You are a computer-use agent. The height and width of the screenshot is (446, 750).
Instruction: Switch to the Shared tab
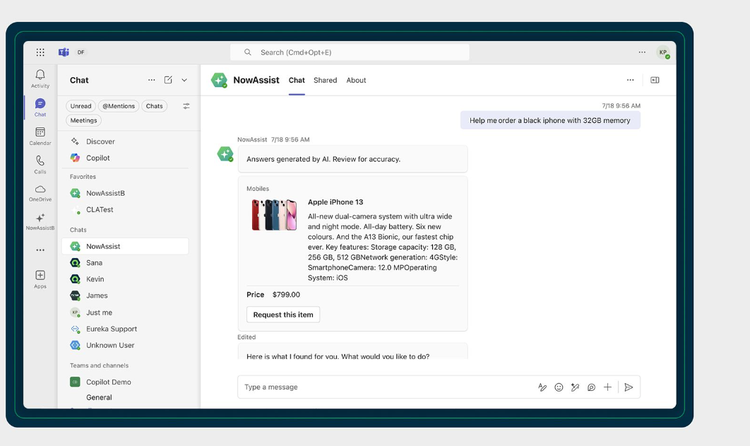click(x=325, y=80)
